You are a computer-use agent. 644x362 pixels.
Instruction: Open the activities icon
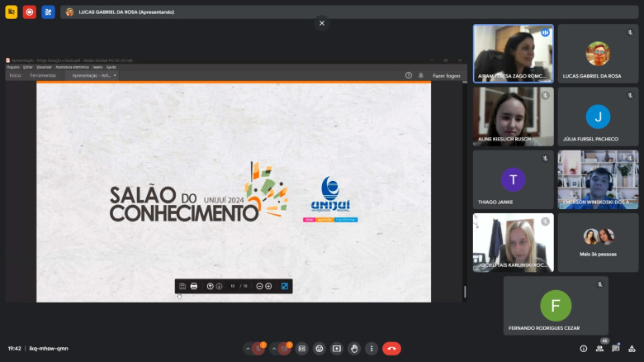[x=632, y=349]
